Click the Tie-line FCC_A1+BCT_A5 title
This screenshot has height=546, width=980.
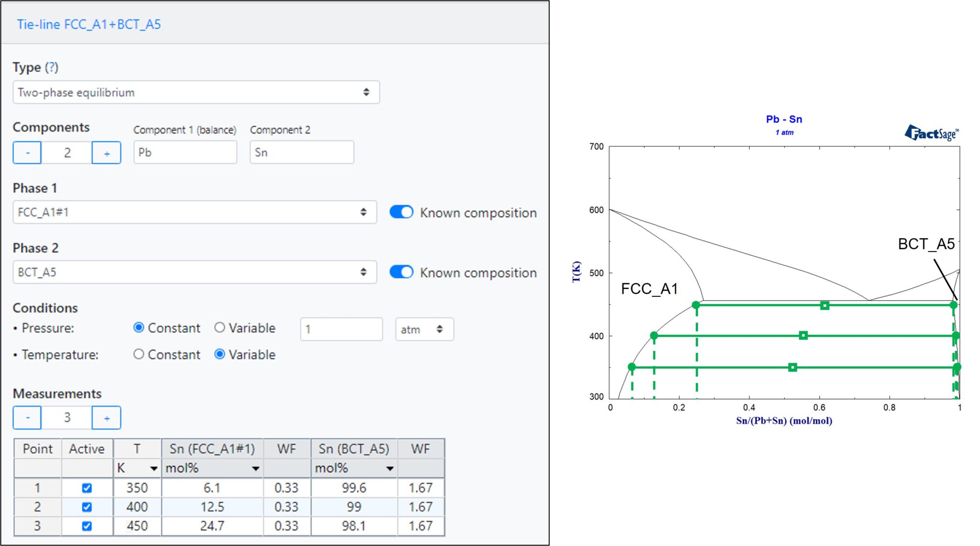coord(89,24)
